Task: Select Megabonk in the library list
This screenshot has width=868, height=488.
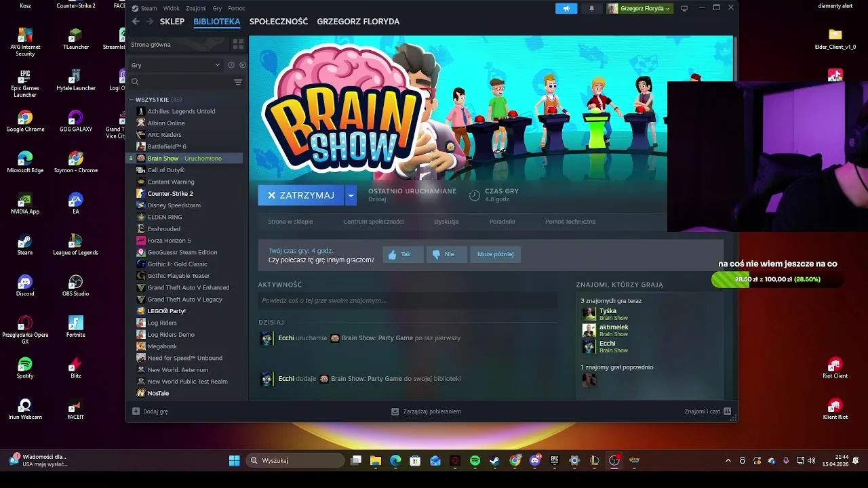Action: [x=162, y=346]
